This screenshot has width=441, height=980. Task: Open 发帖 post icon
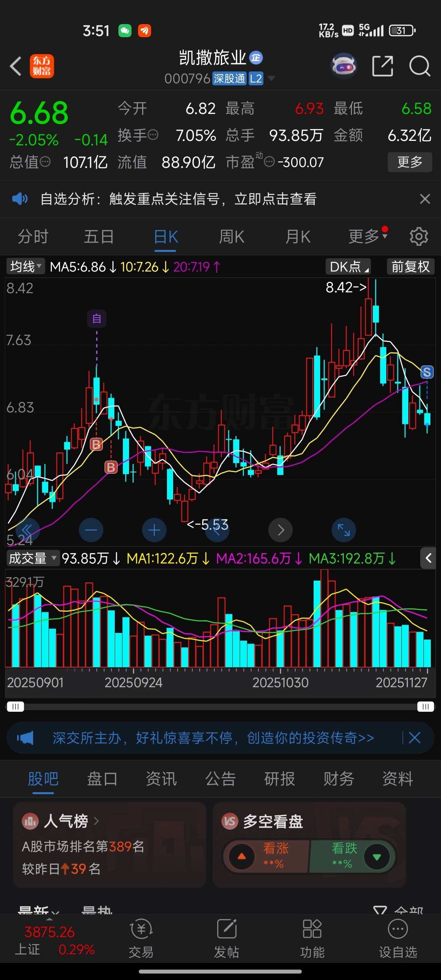pyautogui.click(x=227, y=939)
